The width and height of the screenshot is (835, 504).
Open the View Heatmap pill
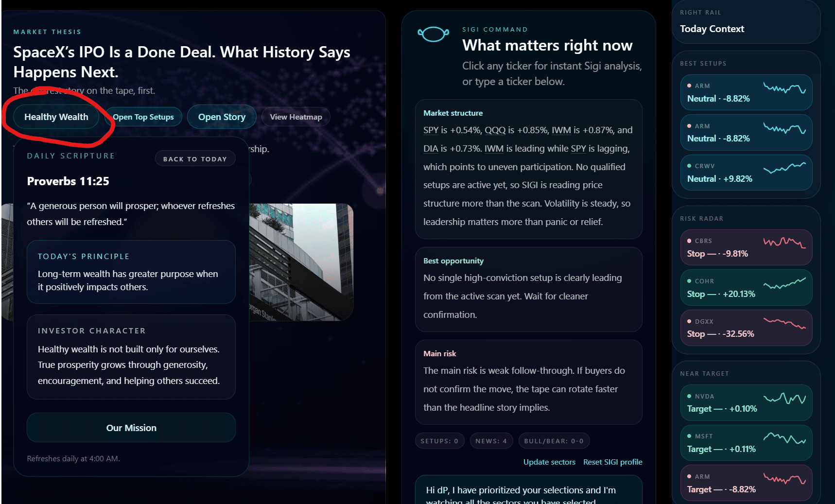point(296,117)
